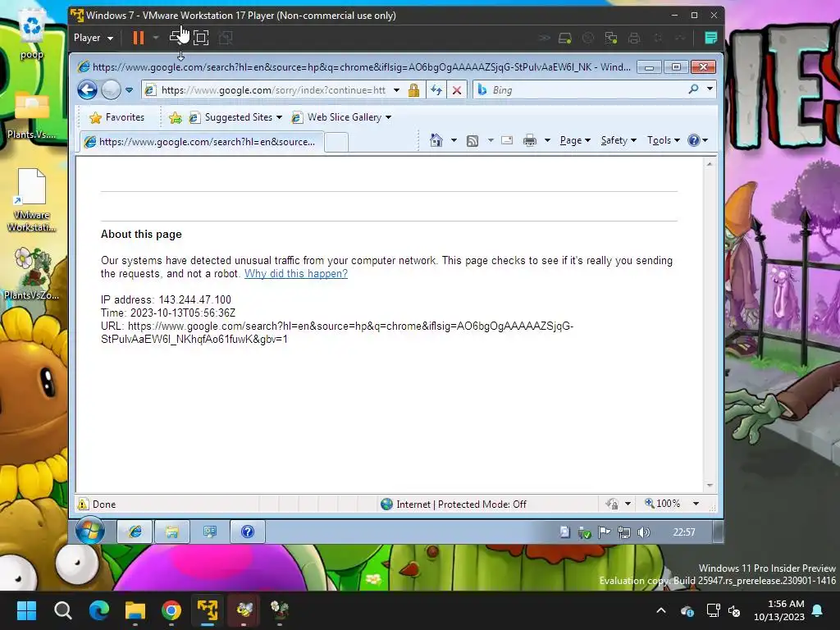The height and width of the screenshot is (630, 840).
Task: Click the Windows 11 Start button
Action: (x=26, y=610)
